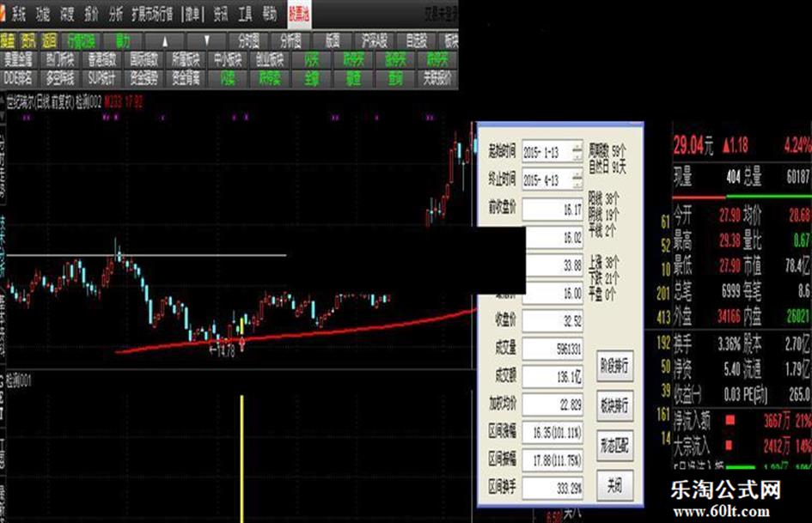
Task: Click the current price 29.04元
Action: click(x=693, y=145)
